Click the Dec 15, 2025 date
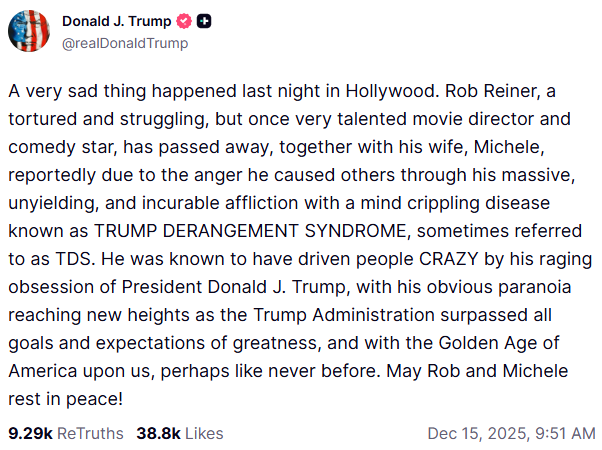 coord(472,433)
